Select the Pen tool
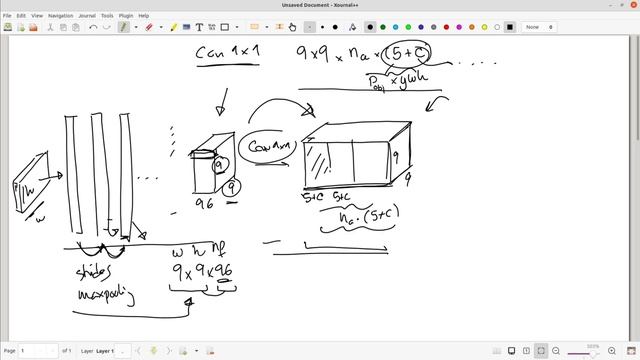 coord(123,27)
